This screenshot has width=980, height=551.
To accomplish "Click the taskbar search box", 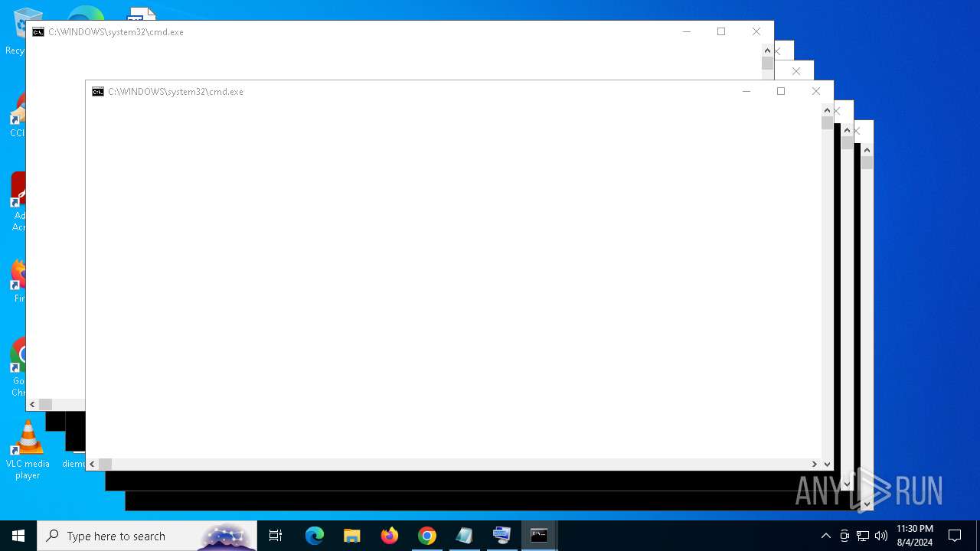I will (x=147, y=536).
